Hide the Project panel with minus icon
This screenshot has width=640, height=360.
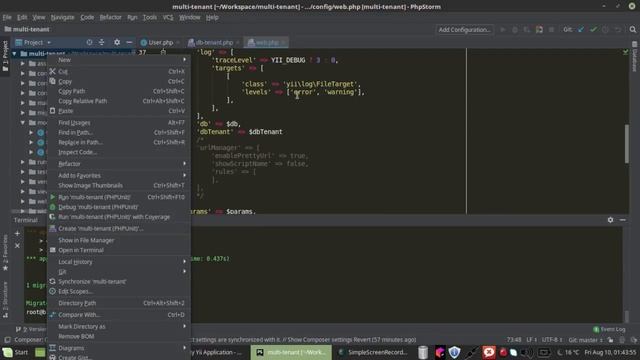[129, 42]
